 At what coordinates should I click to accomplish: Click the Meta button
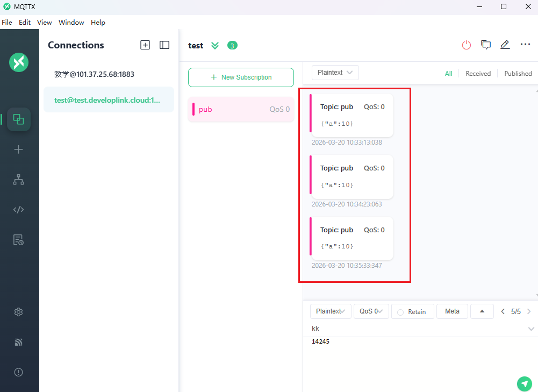[452, 311]
